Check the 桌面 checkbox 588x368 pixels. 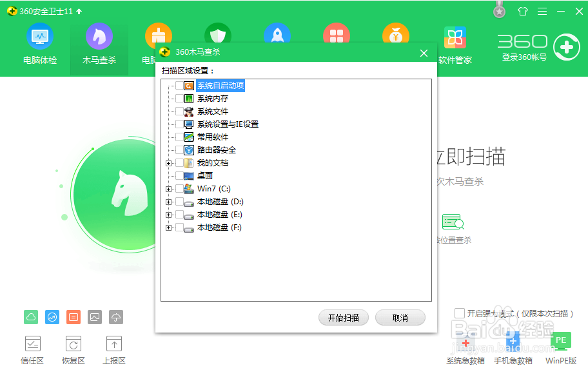click(179, 175)
